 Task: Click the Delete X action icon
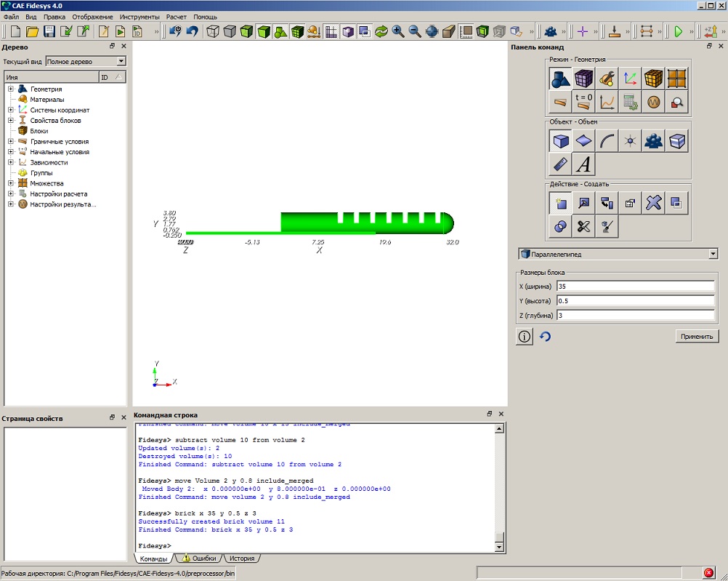coord(653,203)
